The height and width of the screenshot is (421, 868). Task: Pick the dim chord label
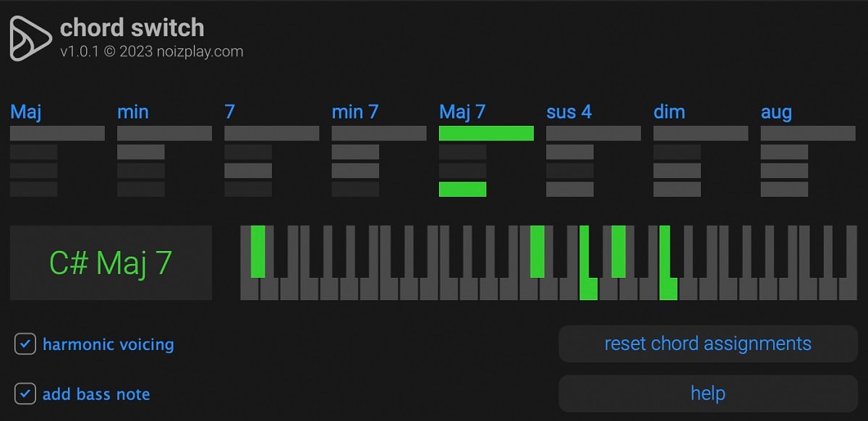pos(669,112)
